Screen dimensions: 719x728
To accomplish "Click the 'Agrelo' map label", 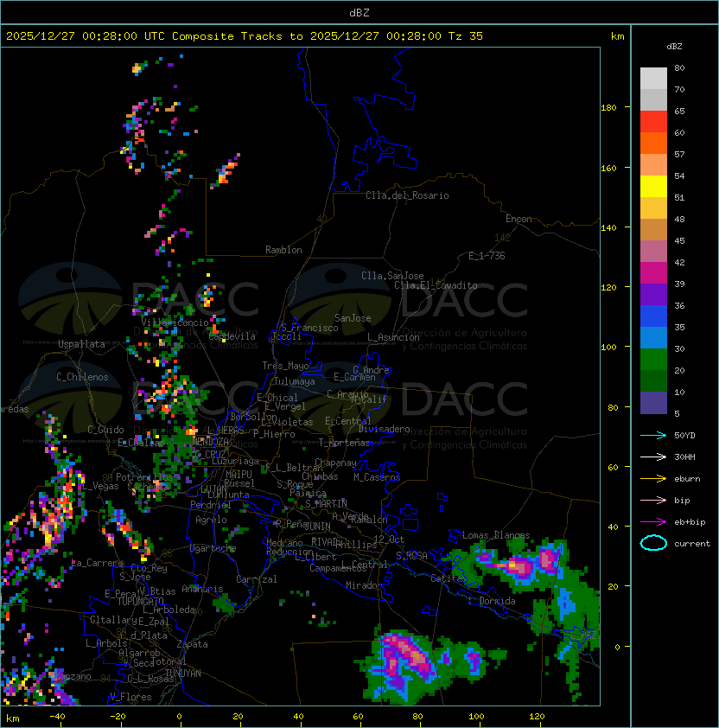I will pyautogui.click(x=211, y=520).
